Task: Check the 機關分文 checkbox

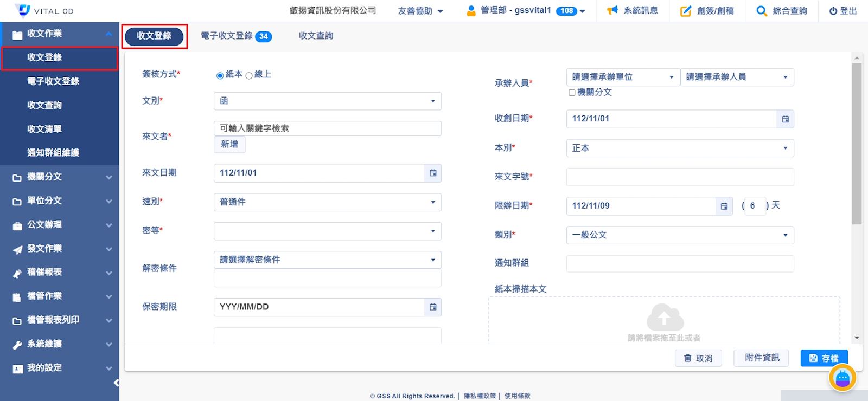Action: click(572, 93)
